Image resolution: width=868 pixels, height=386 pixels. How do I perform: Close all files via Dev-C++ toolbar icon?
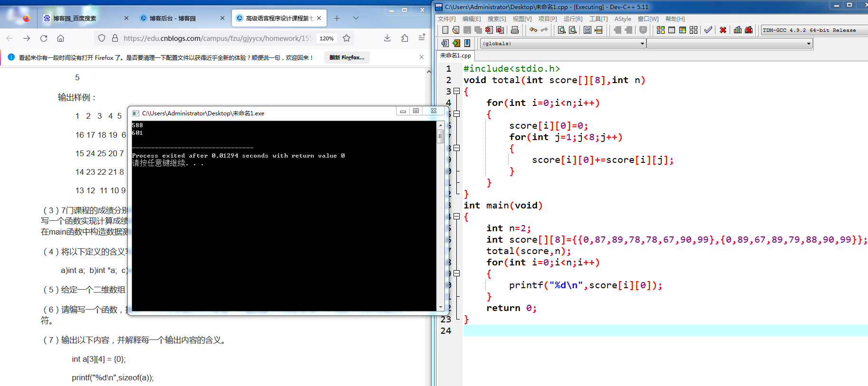[x=500, y=30]
